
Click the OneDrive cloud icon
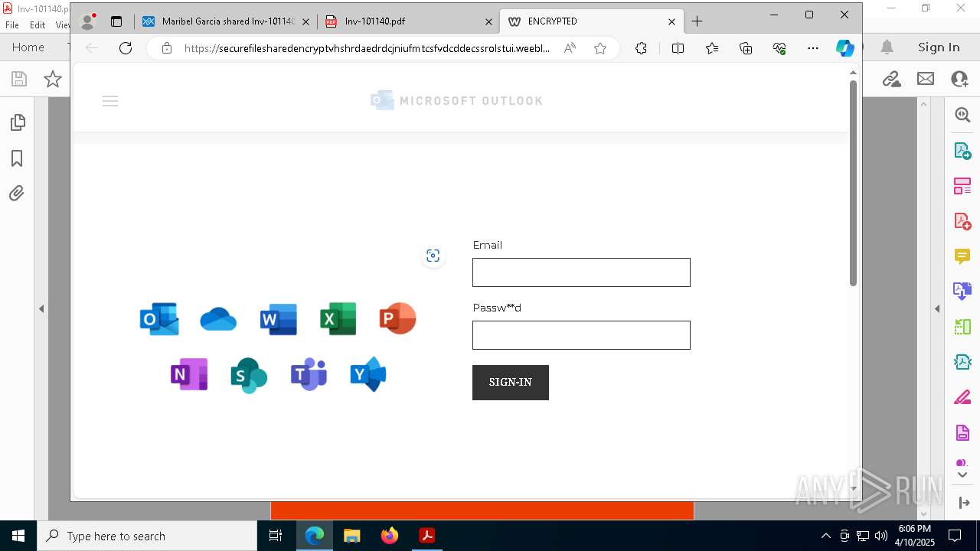[x=218, y=319]
